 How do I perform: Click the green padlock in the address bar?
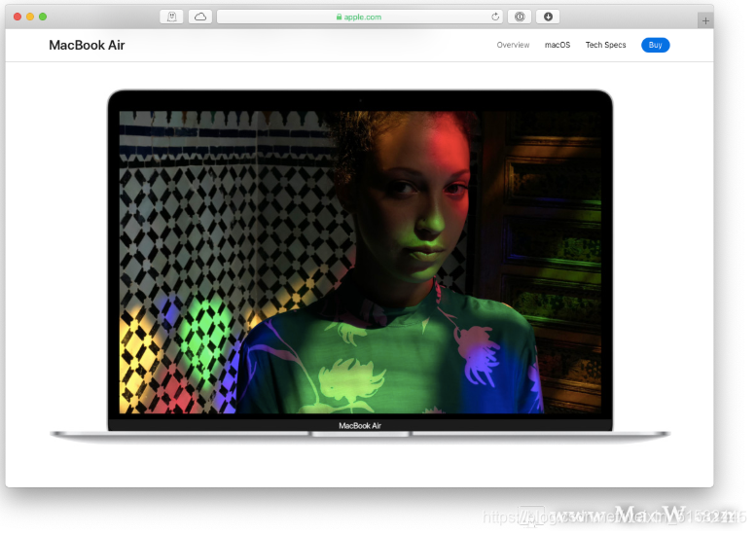click(339, 17)
